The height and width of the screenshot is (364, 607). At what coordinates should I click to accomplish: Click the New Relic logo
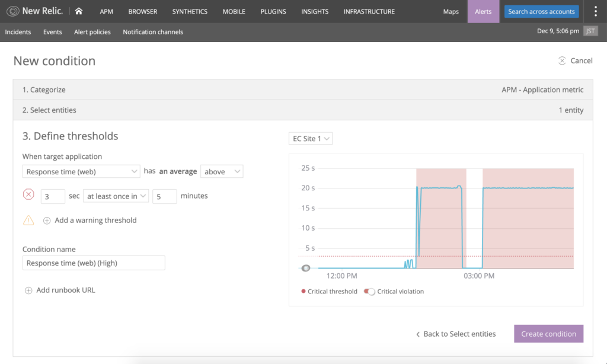coord(34,11)
